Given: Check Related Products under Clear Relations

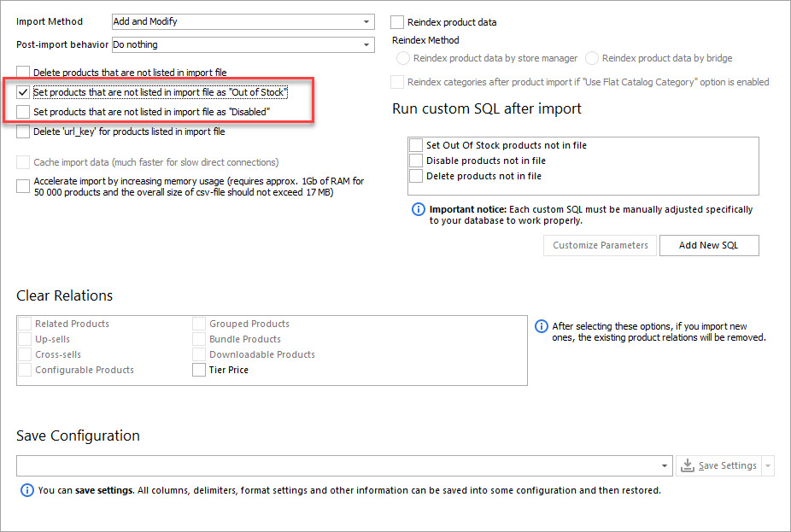Looking at the screenshot, I should [x=25, y=324].
